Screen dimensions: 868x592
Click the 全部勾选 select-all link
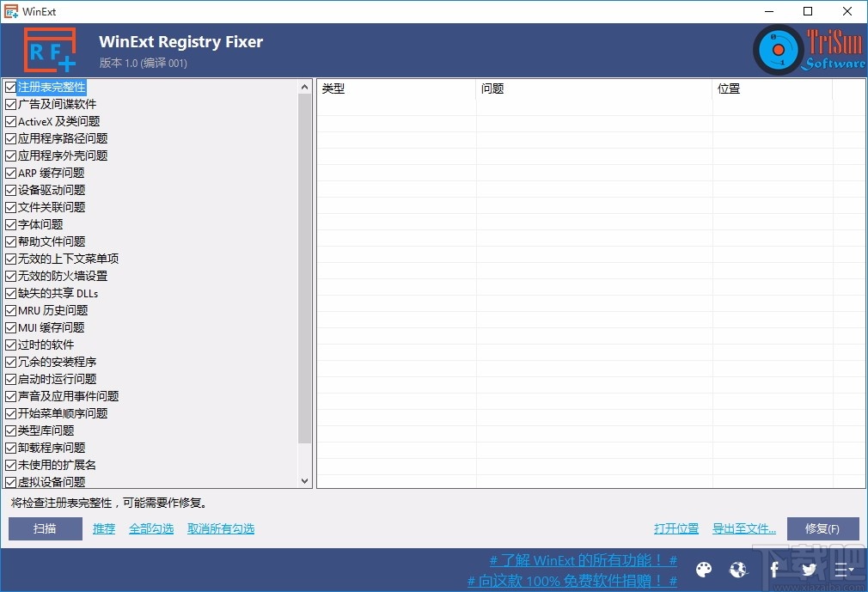151,528
